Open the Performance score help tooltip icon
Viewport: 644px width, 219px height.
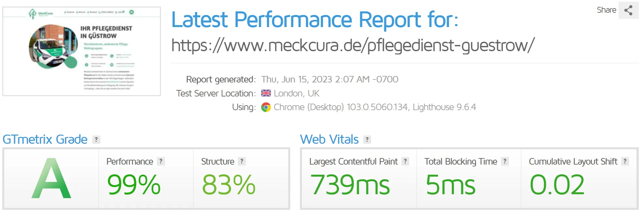161,161
